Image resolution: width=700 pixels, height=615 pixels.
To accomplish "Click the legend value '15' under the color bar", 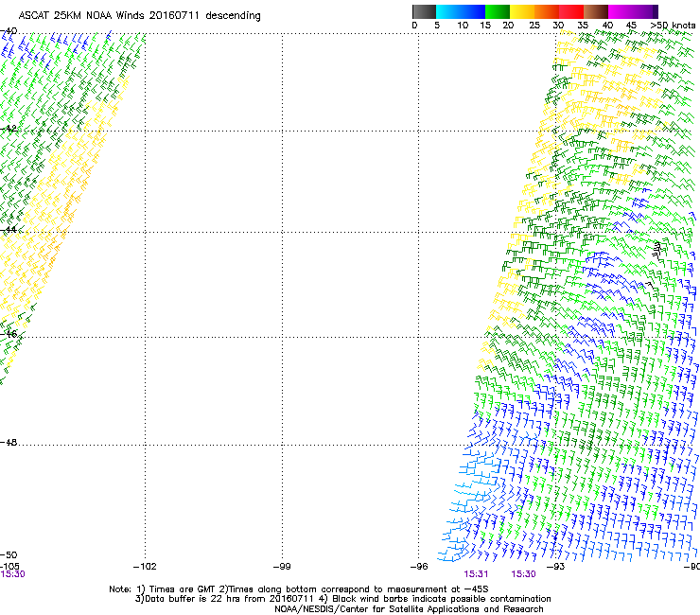I will (x=485, y=26).
